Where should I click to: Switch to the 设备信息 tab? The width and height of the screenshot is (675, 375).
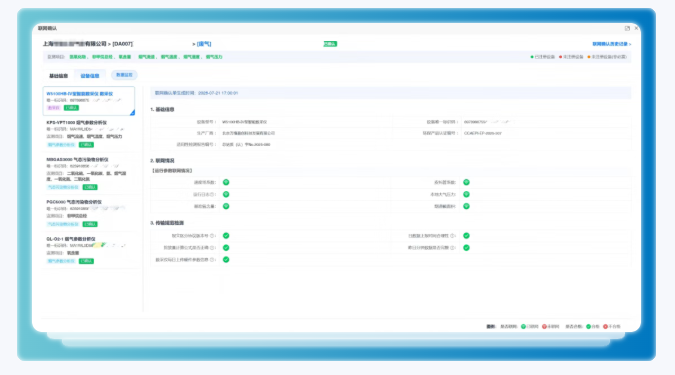[90, 76]
